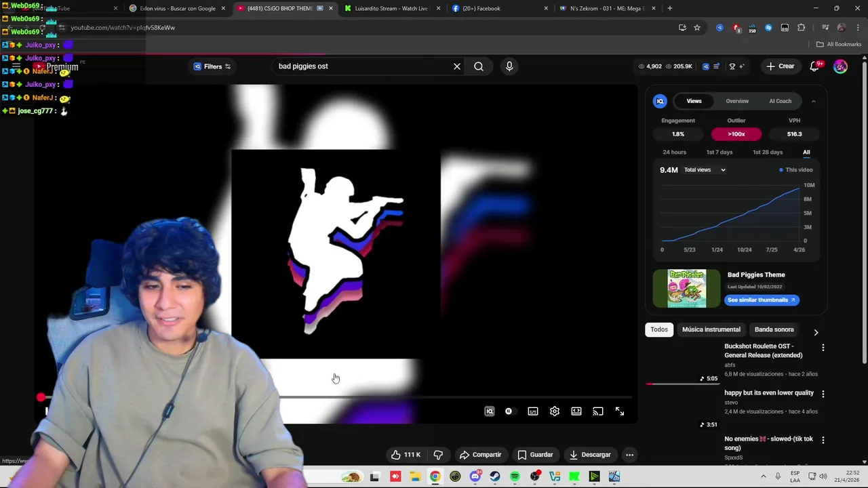Image resolution: width=868 pixels, height=488 pixels.
Task: Cast video to a TV
Action: pyautogui.click(x=598, y=411)
